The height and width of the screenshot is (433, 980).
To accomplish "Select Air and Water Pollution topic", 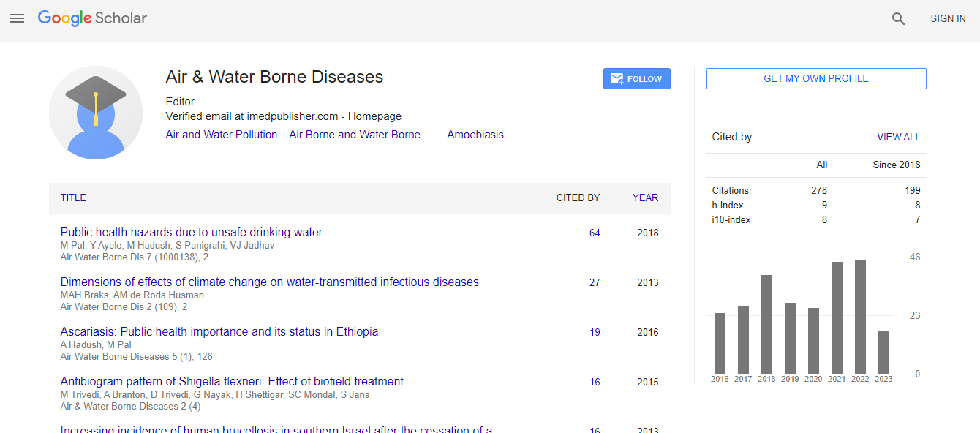I will tap(222, 135).
